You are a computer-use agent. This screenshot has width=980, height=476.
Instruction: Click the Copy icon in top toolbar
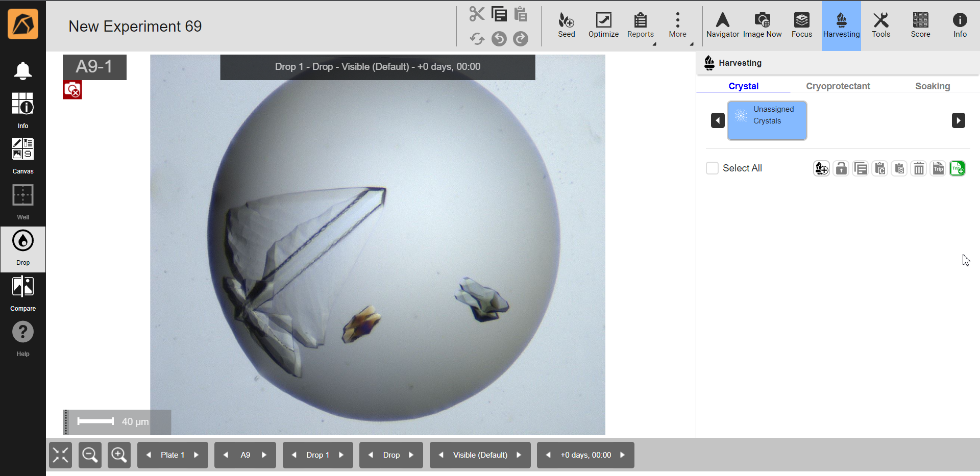coord(499,14)
